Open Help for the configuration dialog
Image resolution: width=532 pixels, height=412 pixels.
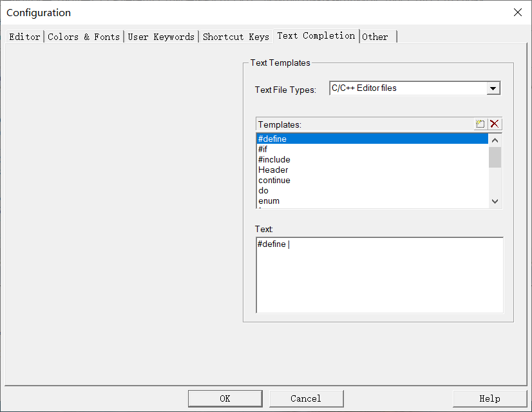(489, 398)
